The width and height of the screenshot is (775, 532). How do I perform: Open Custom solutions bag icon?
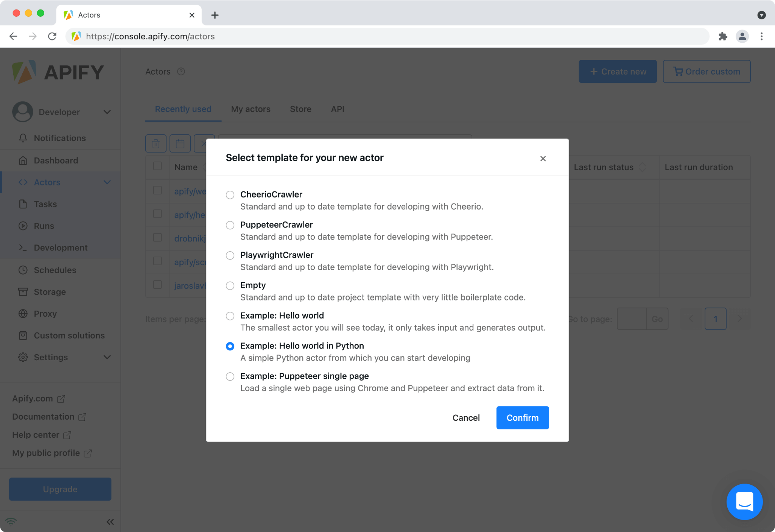pyautogui.click(x=23, y=336)
